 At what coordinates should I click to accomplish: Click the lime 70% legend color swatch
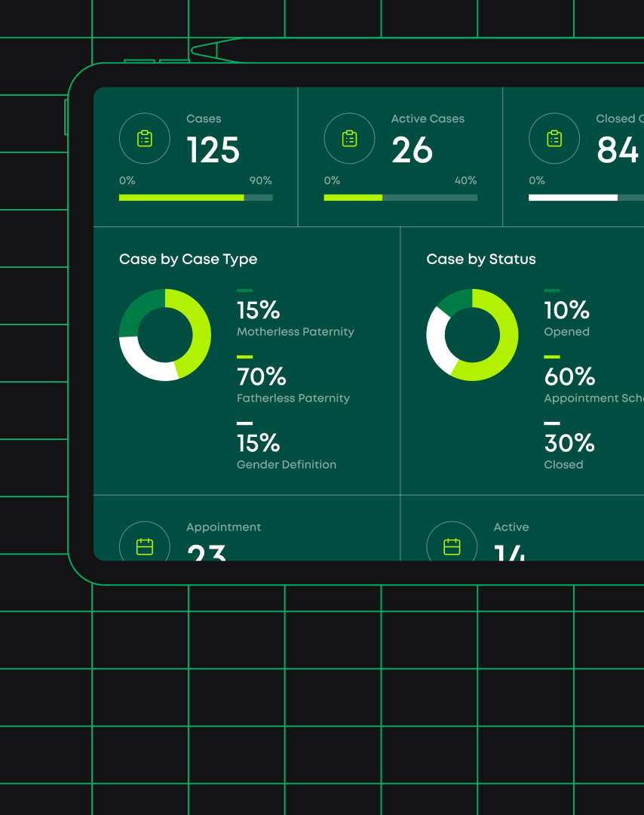[244, 357]
